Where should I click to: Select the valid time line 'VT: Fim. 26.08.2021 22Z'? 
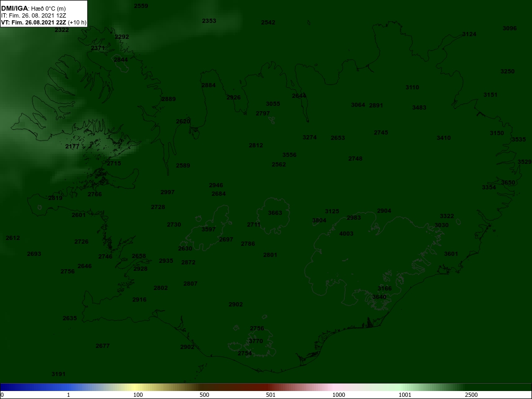tap(34, 23)
